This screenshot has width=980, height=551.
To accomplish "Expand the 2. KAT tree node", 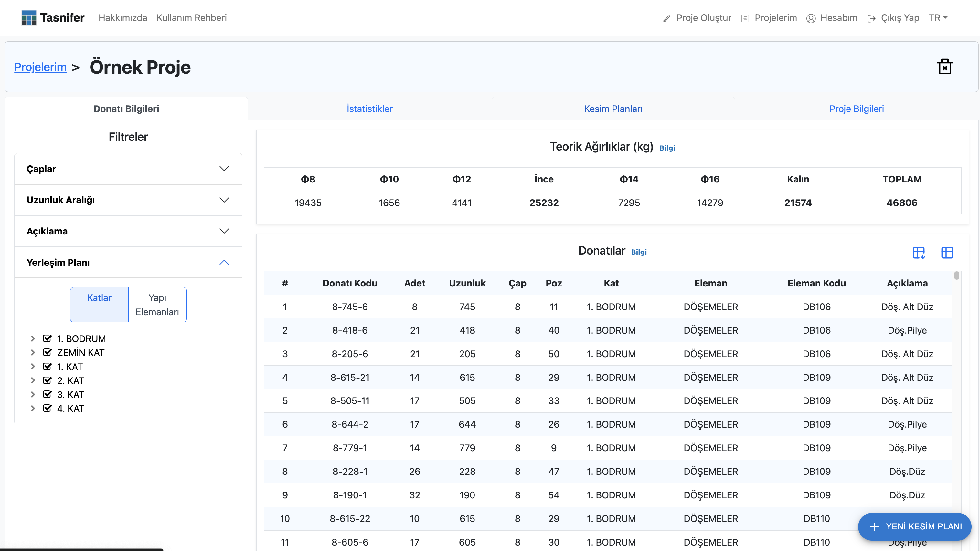I will click(x=33, y=380).
